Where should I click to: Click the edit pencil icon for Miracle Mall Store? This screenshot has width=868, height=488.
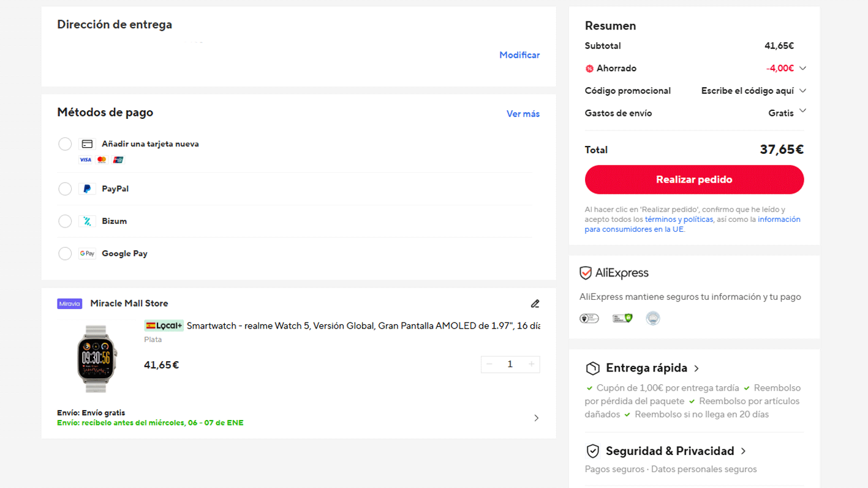[535, 303]
